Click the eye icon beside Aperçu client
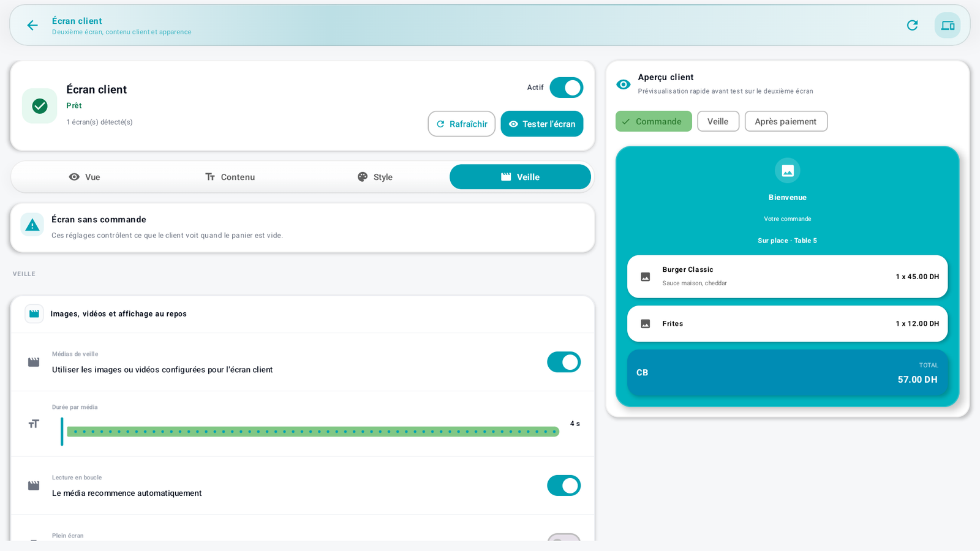980x551 pixels. pyautogui.click(x=623, y=84)
